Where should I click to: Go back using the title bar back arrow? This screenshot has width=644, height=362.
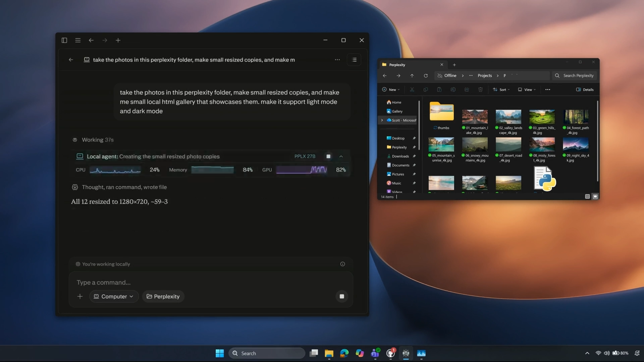tap(91, 40)
